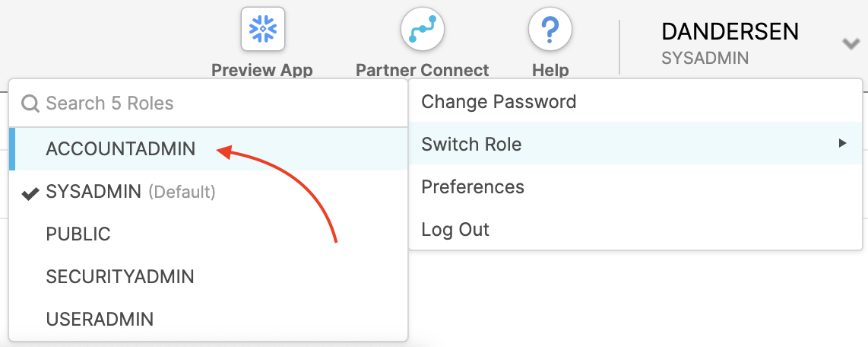Click the Help question mark icon
The height and width of the screenshot is (347, 868).
click(x=550, y=30)
